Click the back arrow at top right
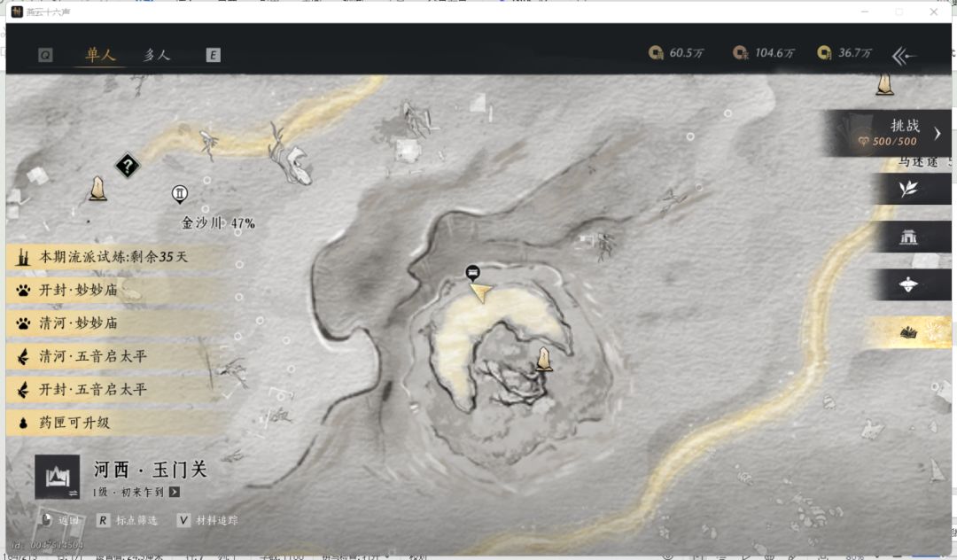This screenshot has height=560, width=957. [904, 56]
